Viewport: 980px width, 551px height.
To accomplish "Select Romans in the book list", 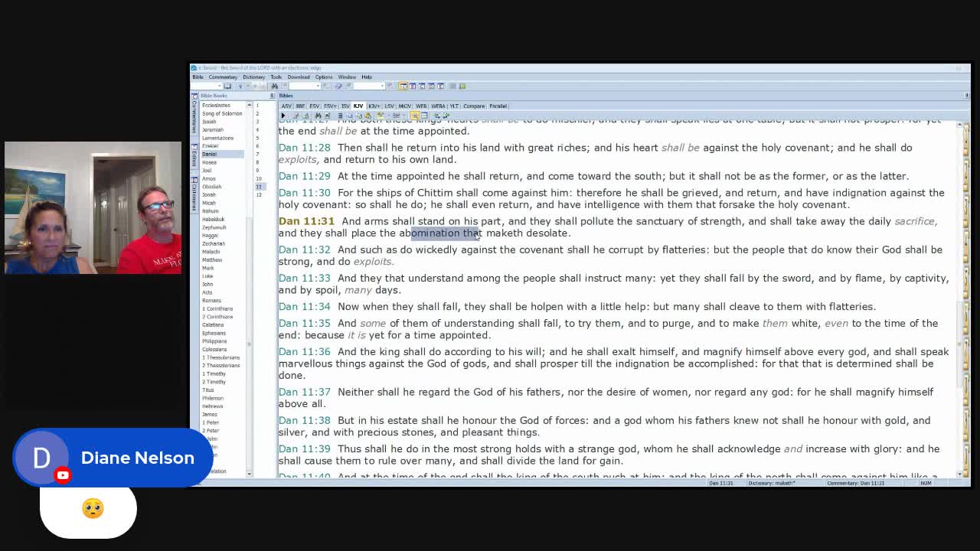I will (x=211, y=300).
